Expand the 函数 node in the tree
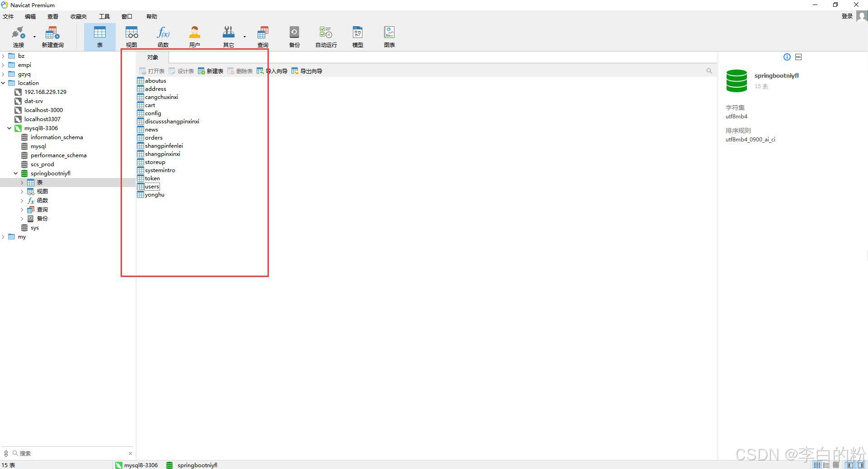Image resolution: width=868 pixels, height=469 pixels. [x=22, y=201]
